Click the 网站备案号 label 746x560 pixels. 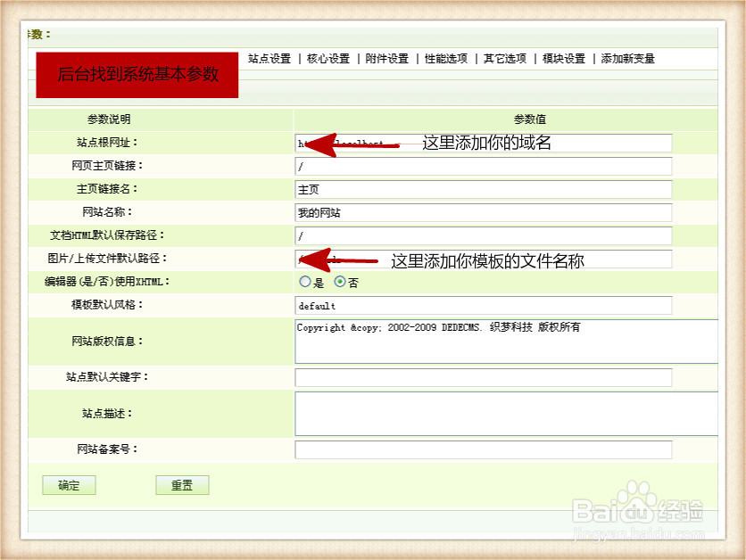107,449
